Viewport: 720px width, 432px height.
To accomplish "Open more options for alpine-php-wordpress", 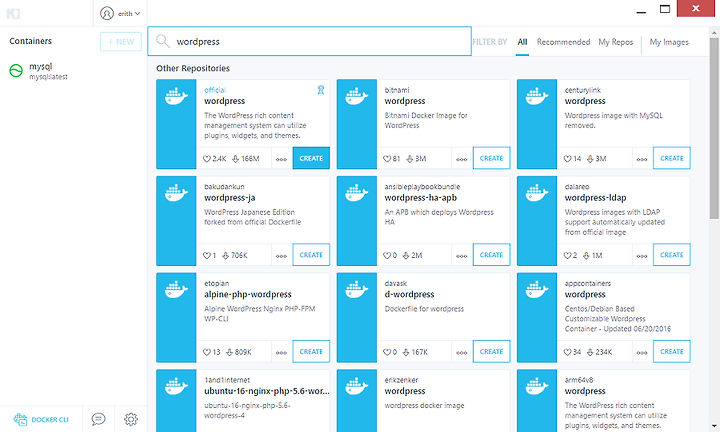I will [x=281, y=353].
